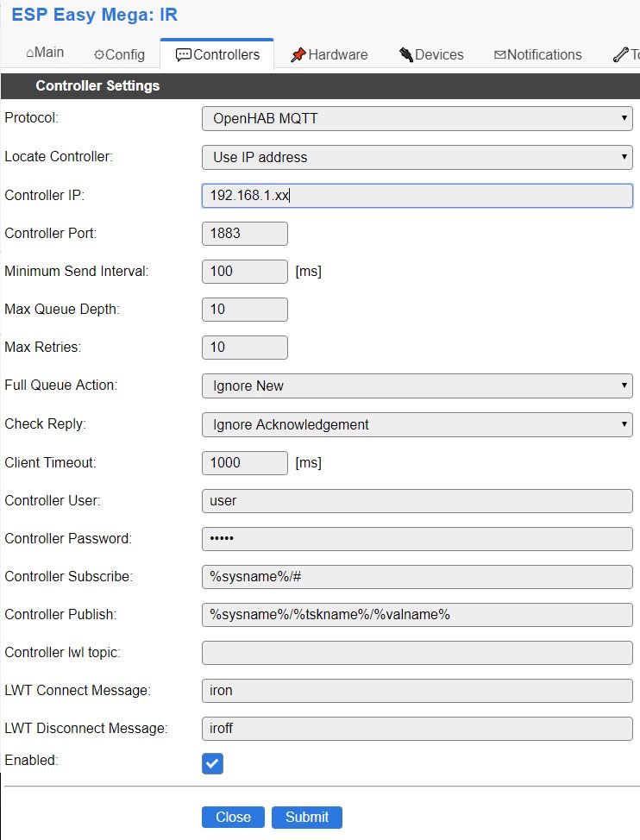The height and width of the screenshot is (840, 640).
Task: Click the empty Controller lwl topic field
Action: tap(417, 653)
